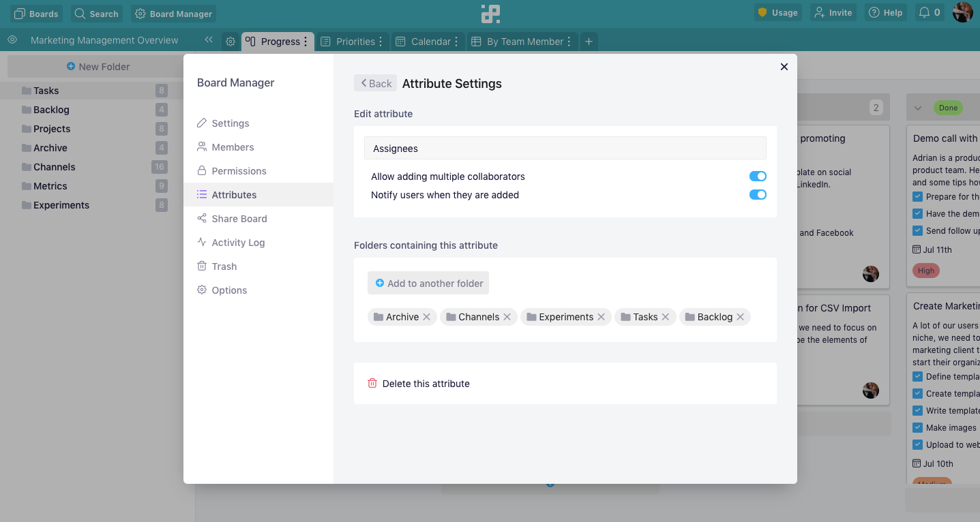
Task: Toggle the 'Make images' checklist checkbox
Action: (x=918, y=428)
